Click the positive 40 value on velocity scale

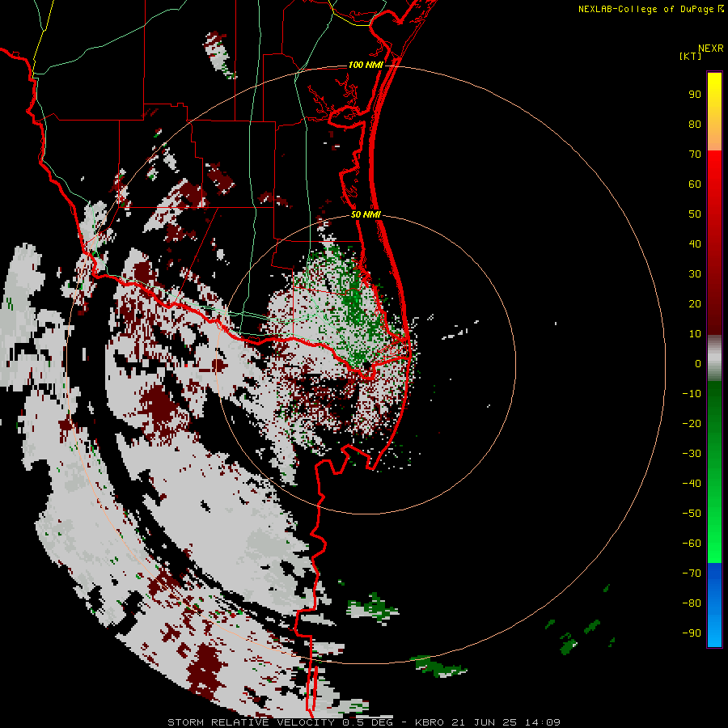[x=695, y=244]
